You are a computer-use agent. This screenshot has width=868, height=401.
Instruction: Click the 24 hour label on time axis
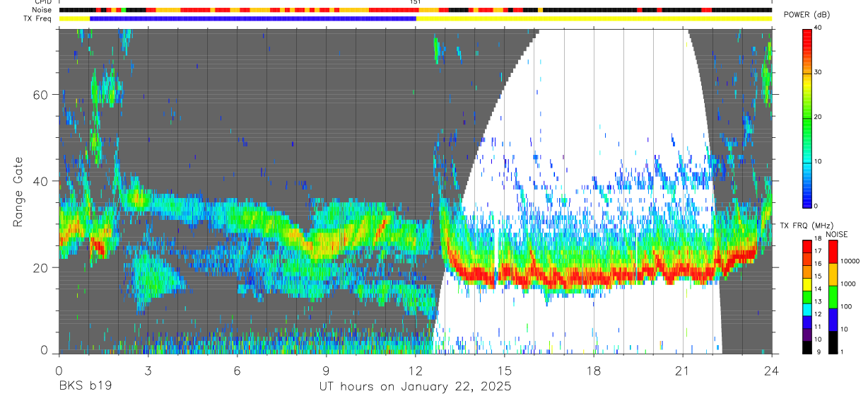click(x=772, y=369)
